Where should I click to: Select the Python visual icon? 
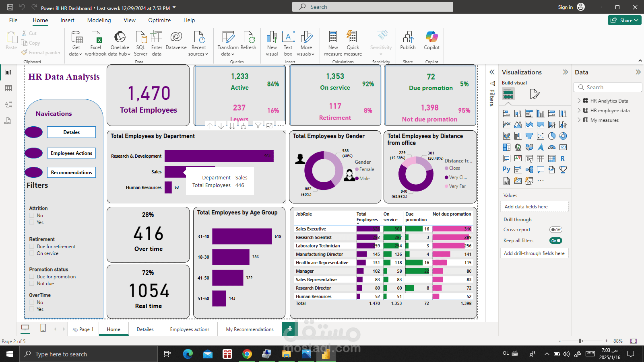(x=506, y=169)
